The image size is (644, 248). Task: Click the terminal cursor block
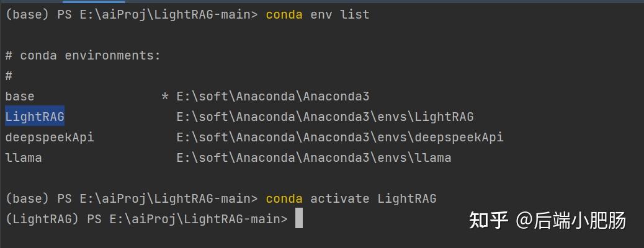point(299,219)
